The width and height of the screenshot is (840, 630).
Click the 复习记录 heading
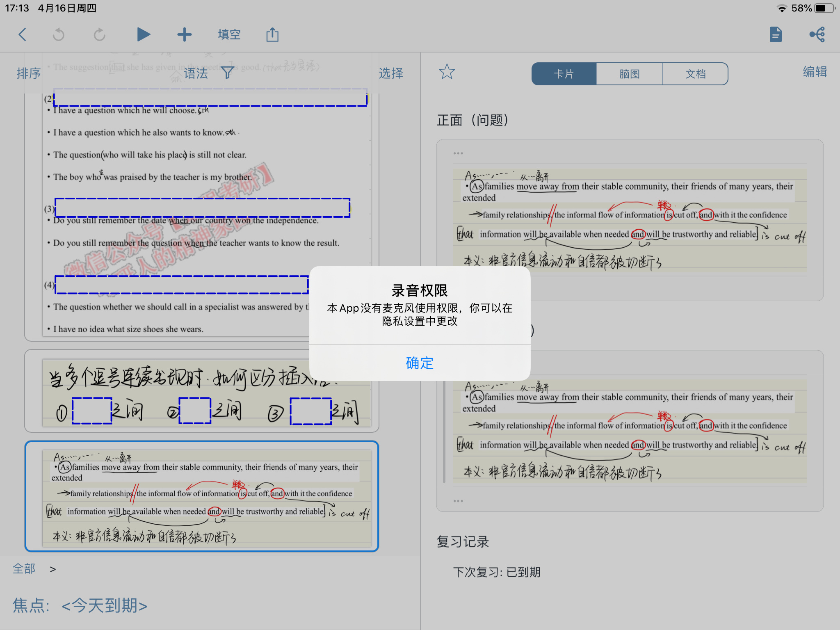(463, 542)
